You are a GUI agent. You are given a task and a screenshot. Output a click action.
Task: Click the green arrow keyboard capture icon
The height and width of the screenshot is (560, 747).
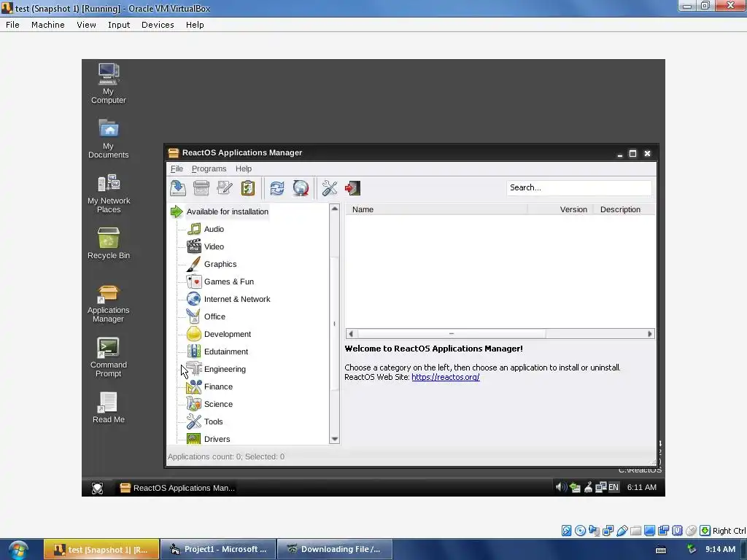pyautogui.click(x=705, y=531)
